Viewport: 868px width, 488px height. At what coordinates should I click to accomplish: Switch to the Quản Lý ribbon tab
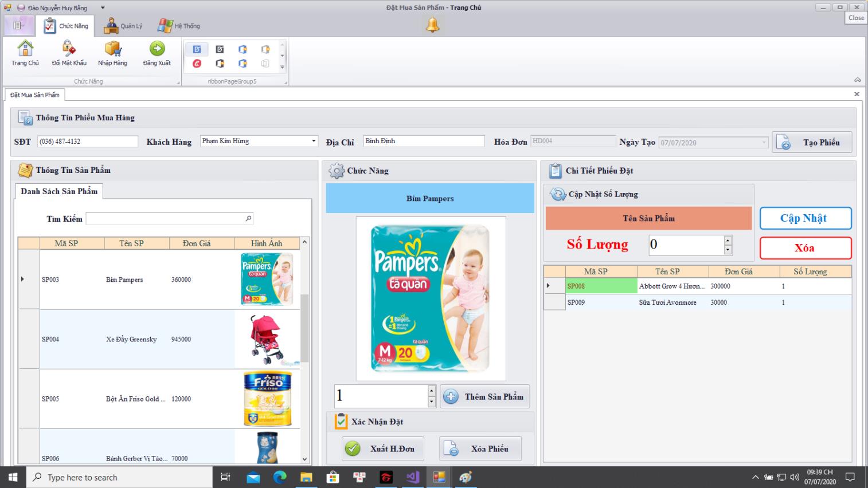click(123, 26)
